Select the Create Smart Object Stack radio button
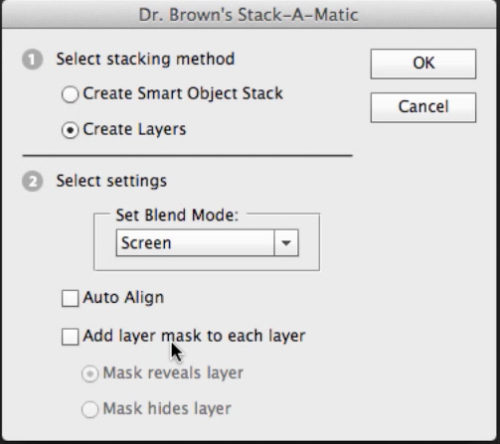This screenshot has width=500, height=444. pyautogui.click(x=70, y=94)
